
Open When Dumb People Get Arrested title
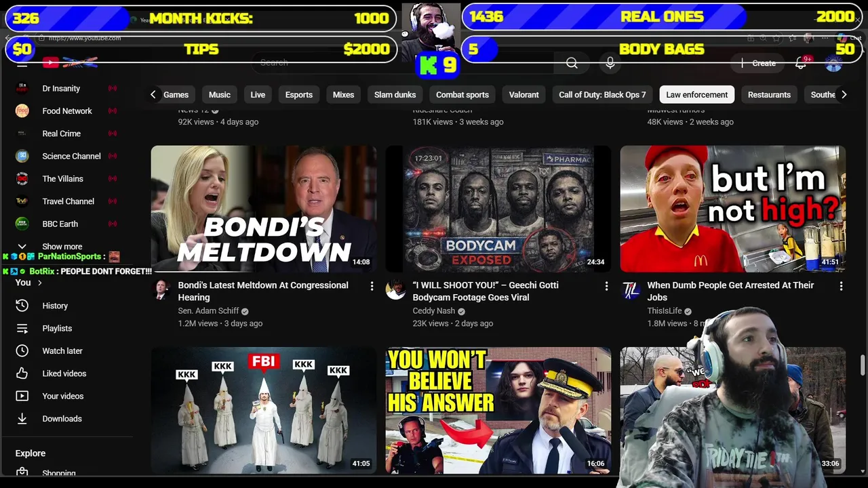coord(730,291)
